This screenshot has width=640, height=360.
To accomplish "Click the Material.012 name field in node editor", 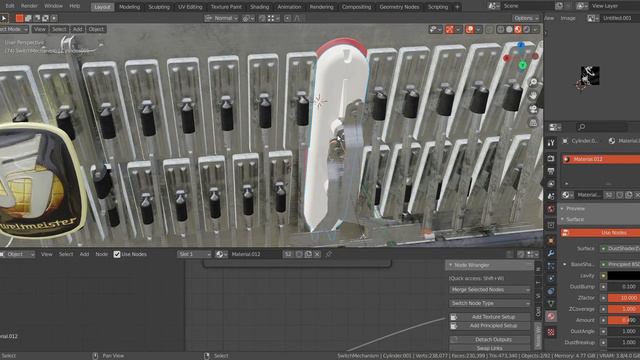I will coord(255,254).
